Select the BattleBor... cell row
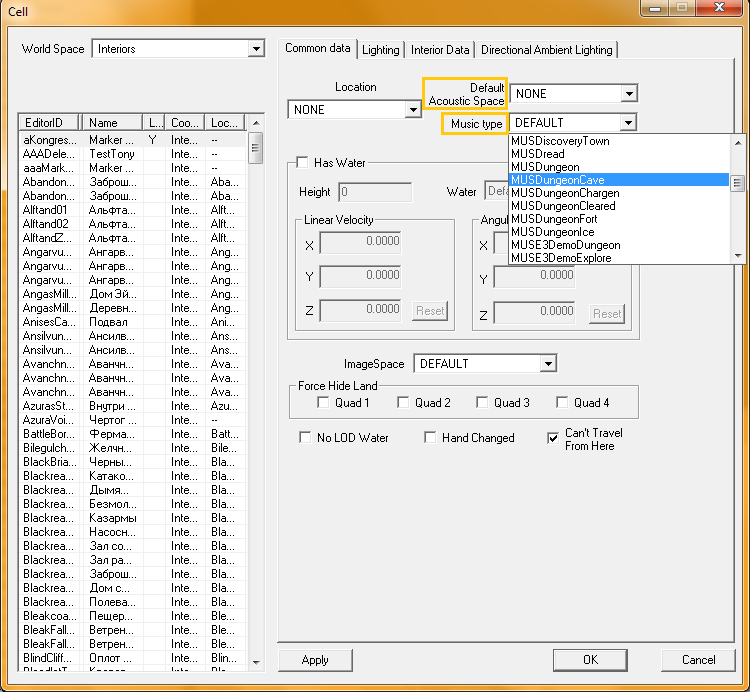 click(x=133, y=434)
